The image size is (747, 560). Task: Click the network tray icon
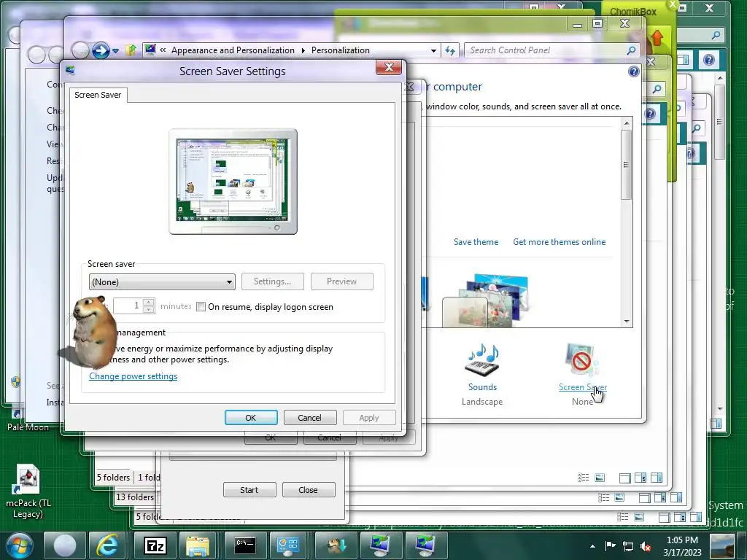pyautogui.click(x=628, y=546)
